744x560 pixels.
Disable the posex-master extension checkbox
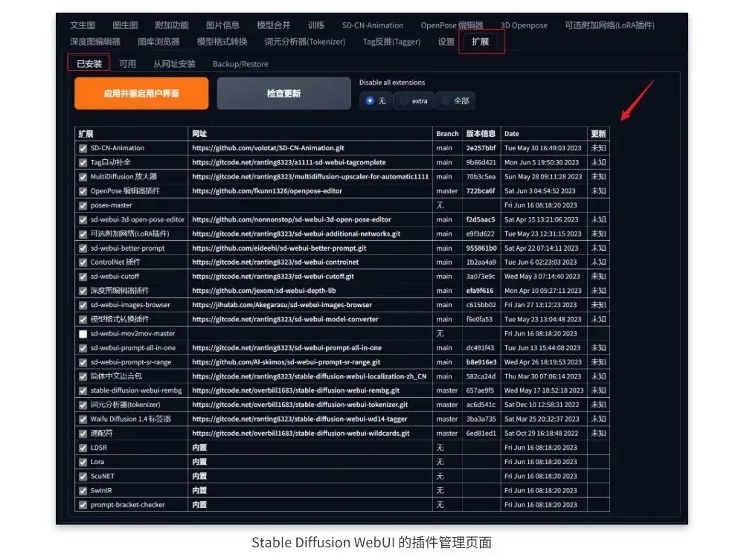coord(83,205)
